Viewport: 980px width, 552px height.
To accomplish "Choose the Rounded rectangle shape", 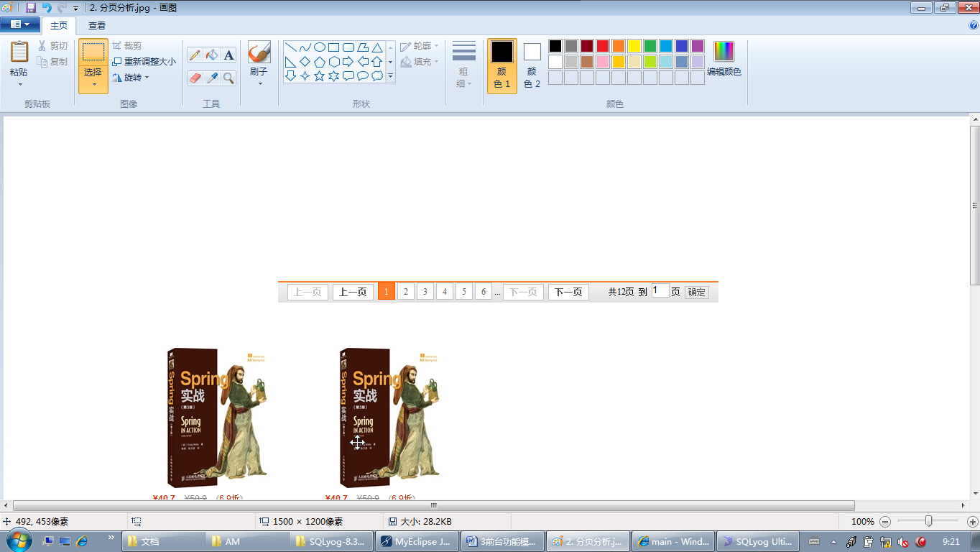I will click(x=348, y=47).
